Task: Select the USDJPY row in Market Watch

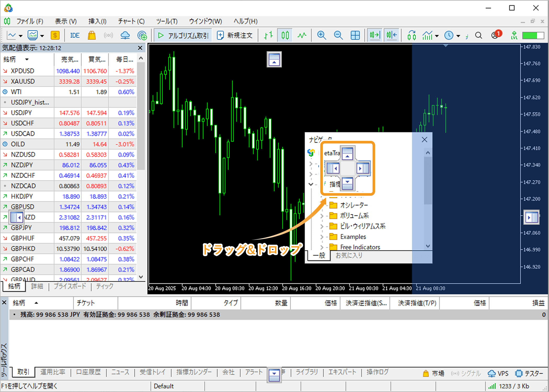Action: [x=21, y=113]
